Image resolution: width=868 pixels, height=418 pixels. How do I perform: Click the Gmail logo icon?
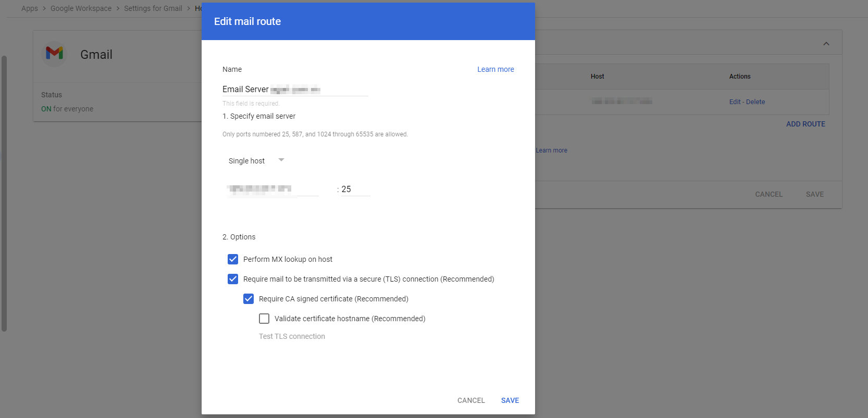tap(54, 54)
